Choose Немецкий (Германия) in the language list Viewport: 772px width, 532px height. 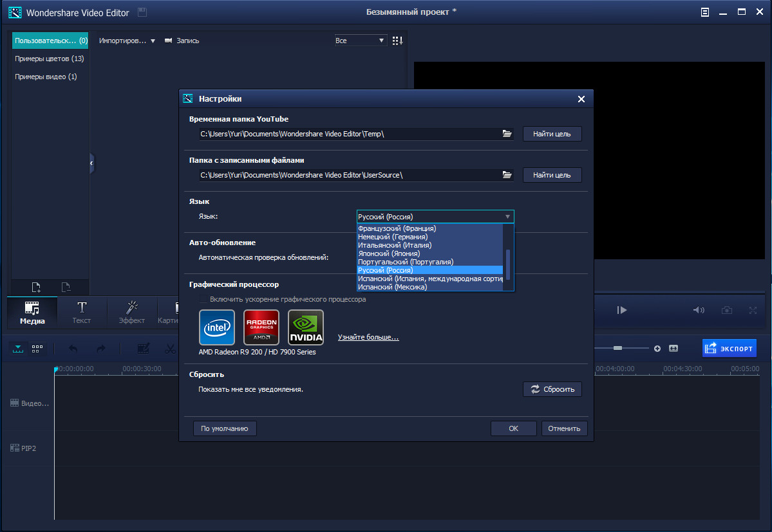(393, 237)
